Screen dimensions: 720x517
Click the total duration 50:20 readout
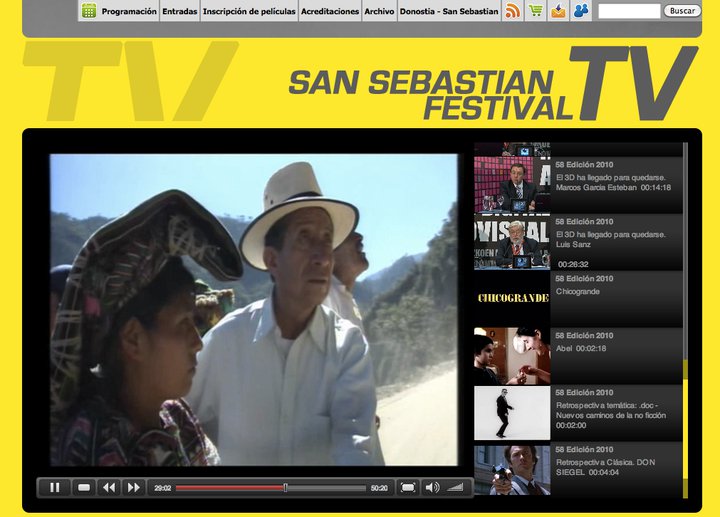click(379, 488)
